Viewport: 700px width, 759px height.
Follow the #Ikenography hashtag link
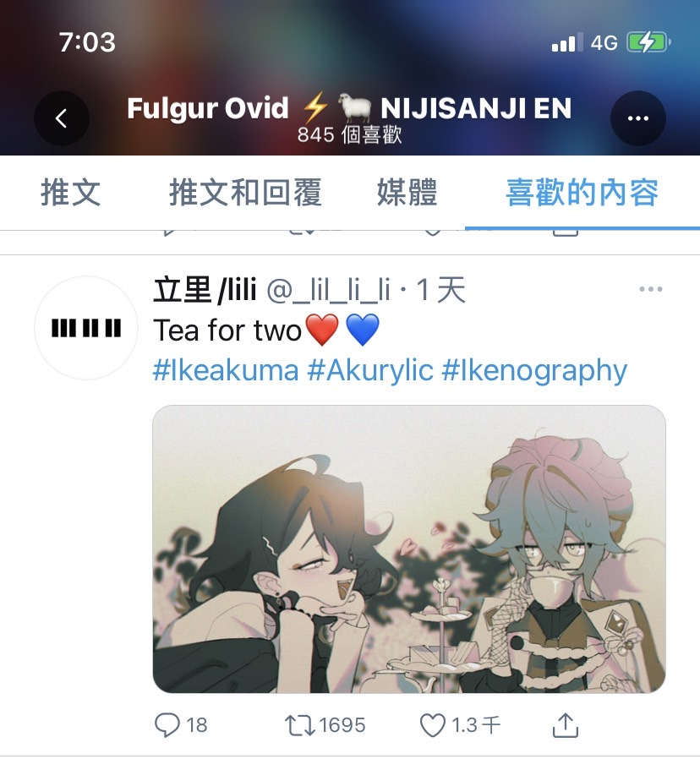click(534, 371)
